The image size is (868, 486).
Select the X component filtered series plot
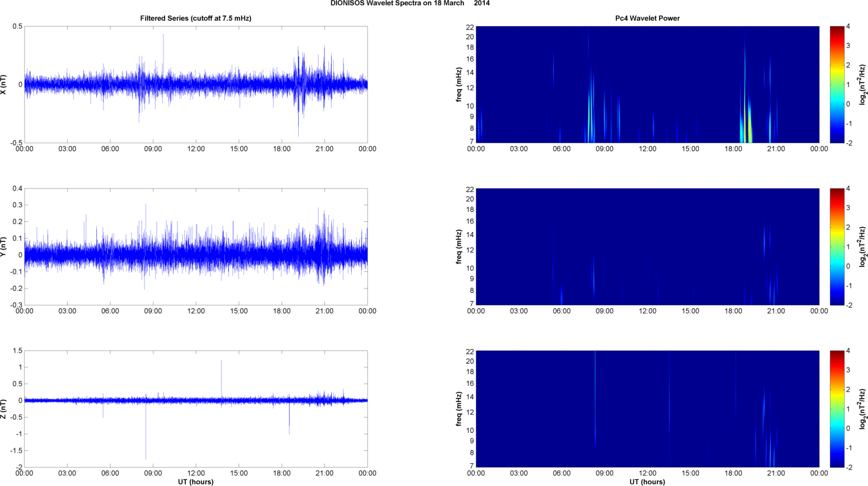pos(196,84)
